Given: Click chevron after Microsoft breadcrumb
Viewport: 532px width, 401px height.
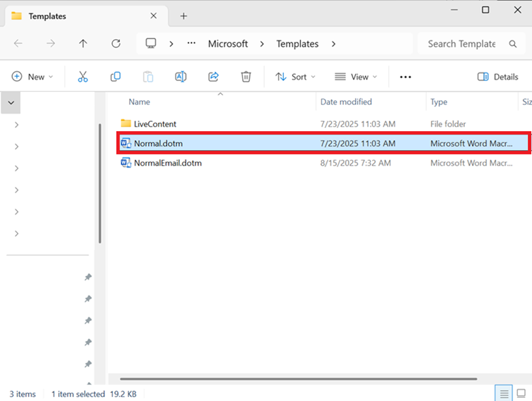Looking at the screenshot, I should (x=262, y=44).
